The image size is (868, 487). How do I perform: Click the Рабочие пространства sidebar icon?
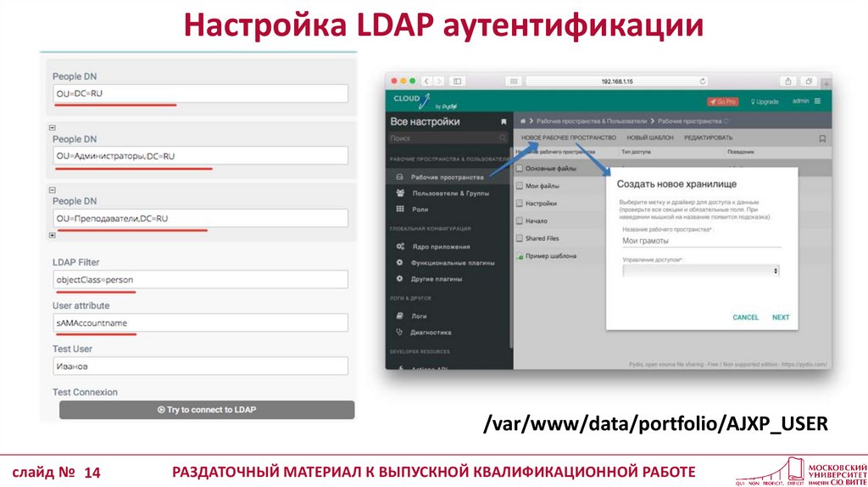[x=399, y=177]
